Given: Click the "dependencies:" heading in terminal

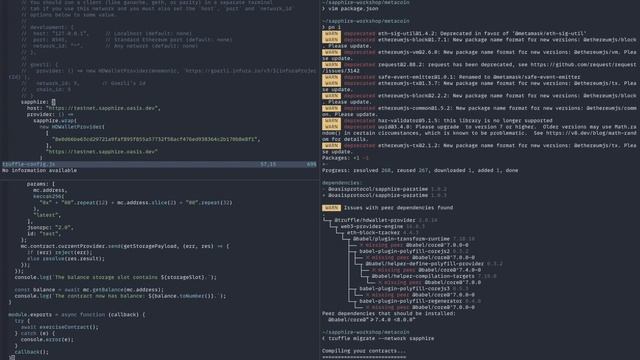Looking at the screenshot, I should [x=342, y=183].
